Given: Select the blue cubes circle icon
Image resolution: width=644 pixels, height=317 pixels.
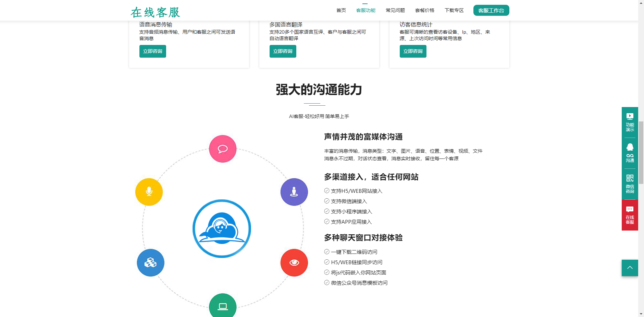Looking at the screenshot, I should click(150, 263).
